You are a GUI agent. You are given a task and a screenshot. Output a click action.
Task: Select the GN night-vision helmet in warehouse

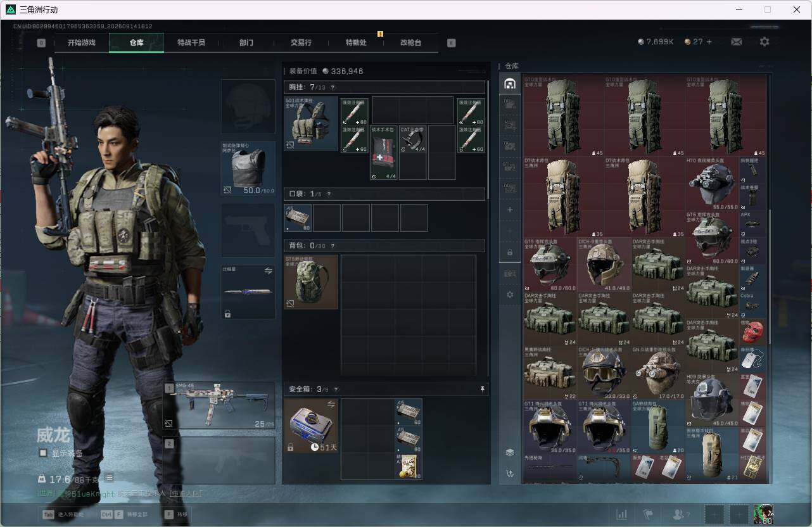click(x=658, y=373)
